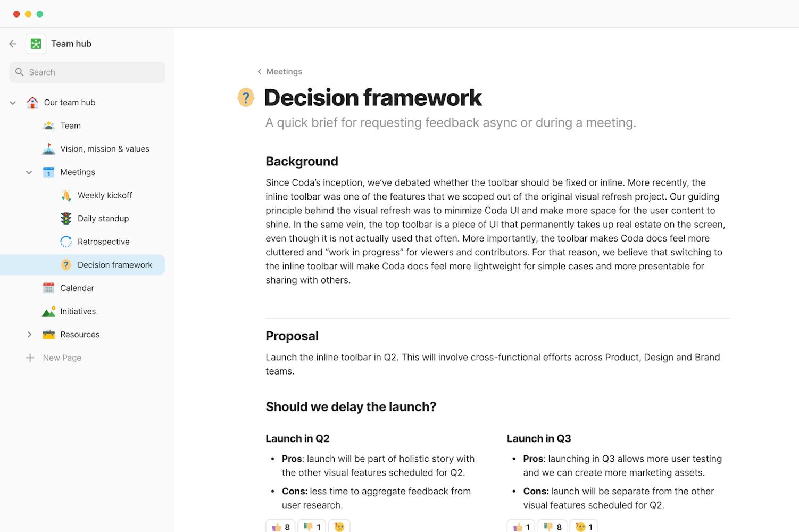Select Vision, mission & values page
This screenshot has height=532, width=799.
[104, 149]
